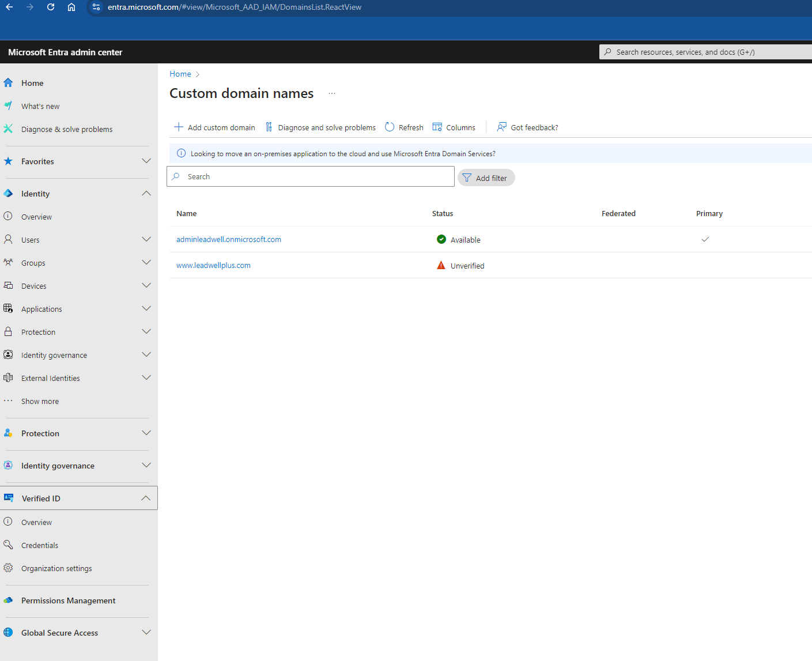812x661 pixels.
Task: Expand the Global Secure Access chevron
Action: tap(146, 632)
